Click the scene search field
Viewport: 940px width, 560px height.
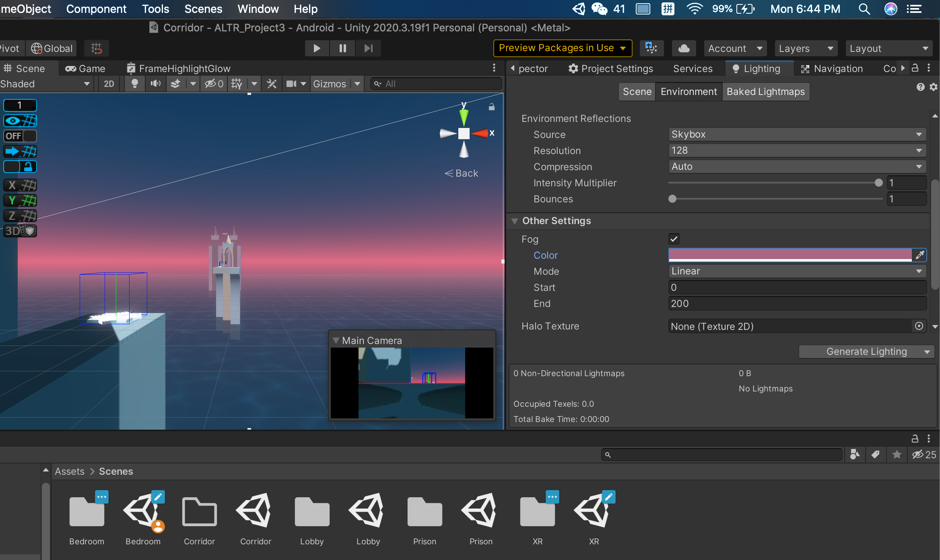(436, 84)
